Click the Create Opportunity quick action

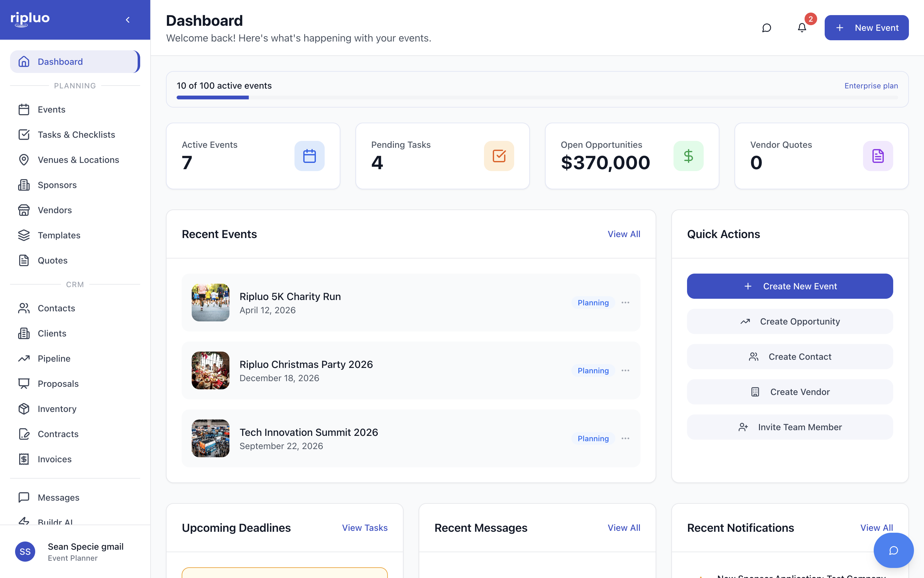(x=789, y=321)
